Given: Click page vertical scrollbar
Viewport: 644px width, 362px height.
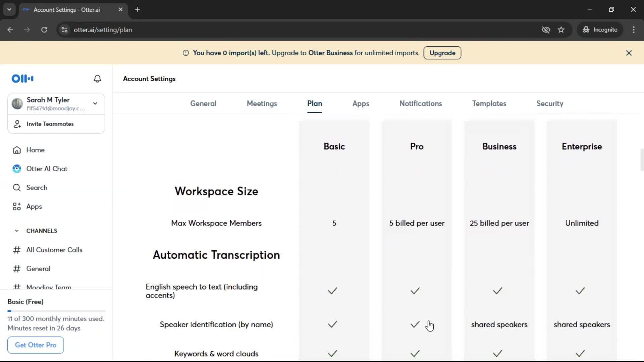Looking at the screenshot, I should tap(642, 160).
